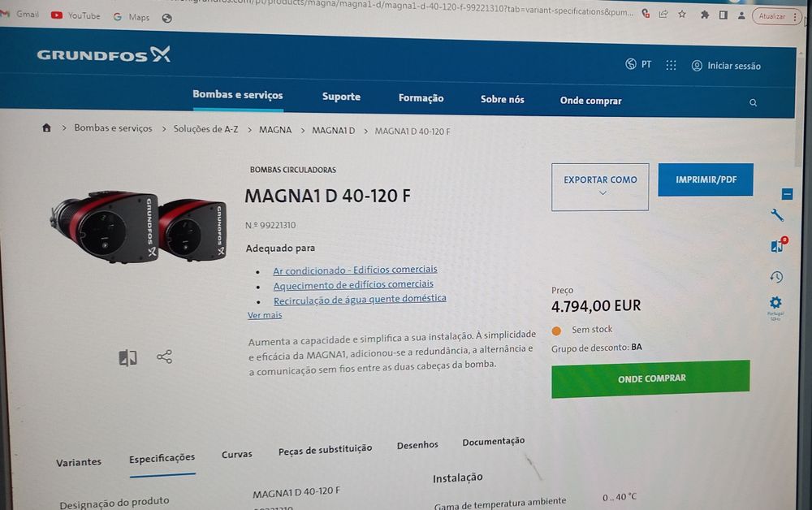This screenshot has width=812, height=510.
Task: Collapse the blue side panel minus button
Action: coord(787,194)
